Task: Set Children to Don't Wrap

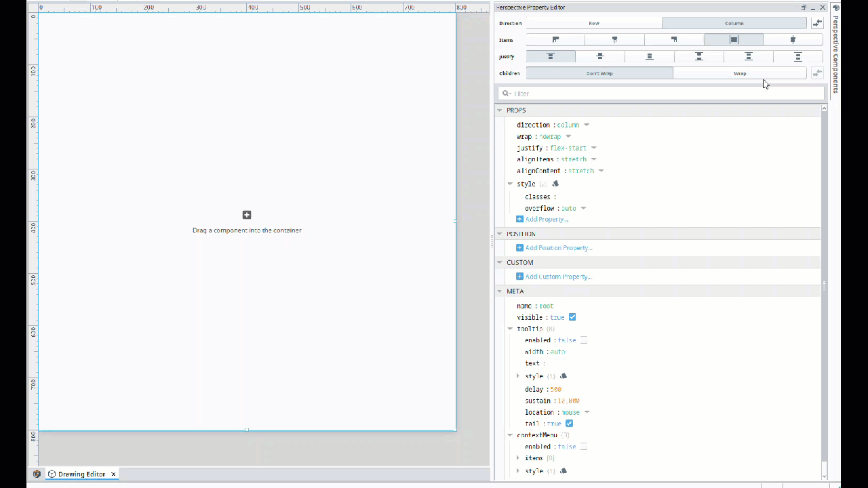Action: click(x=599, y=73)
